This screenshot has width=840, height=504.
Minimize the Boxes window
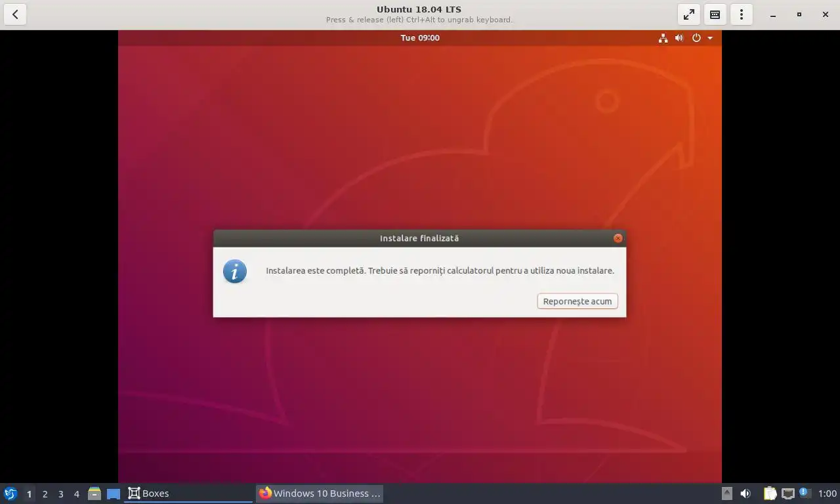point(773,14)
